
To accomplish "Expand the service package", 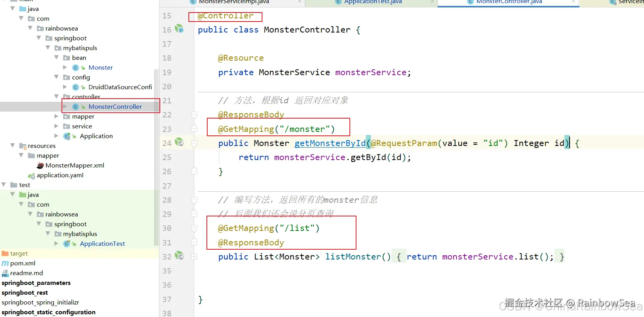I will coord(56,126).
